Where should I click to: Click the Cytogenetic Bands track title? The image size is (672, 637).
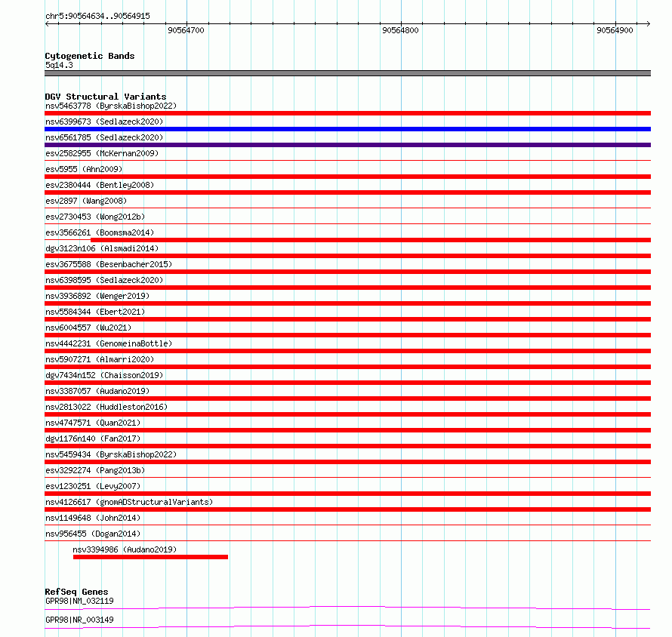[90, 56]
